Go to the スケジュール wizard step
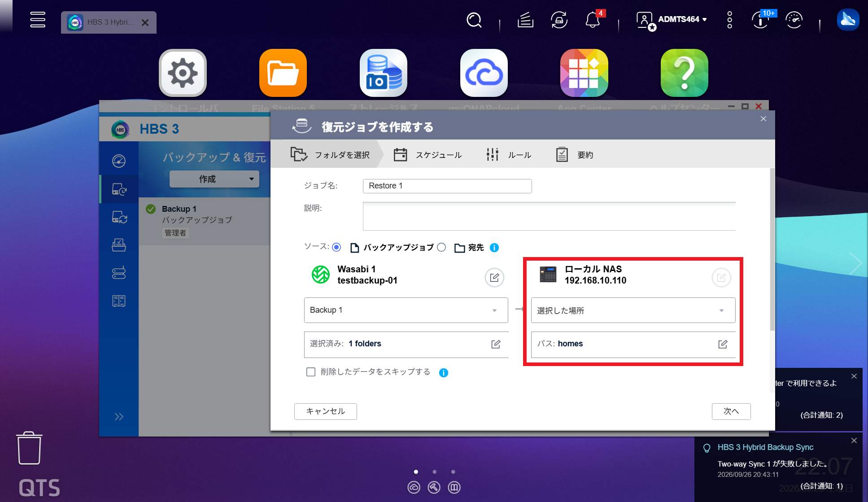The height and width of the screenshot is (502, 868). point(427,155)
